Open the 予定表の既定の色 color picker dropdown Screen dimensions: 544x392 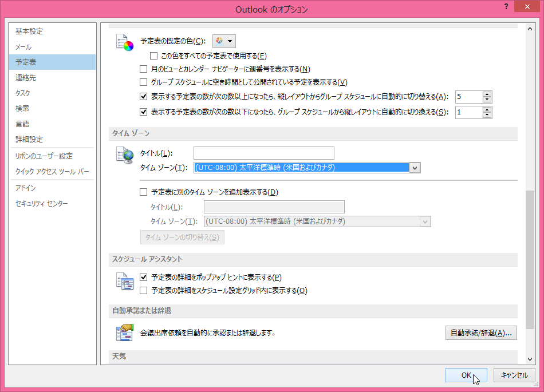224,41
